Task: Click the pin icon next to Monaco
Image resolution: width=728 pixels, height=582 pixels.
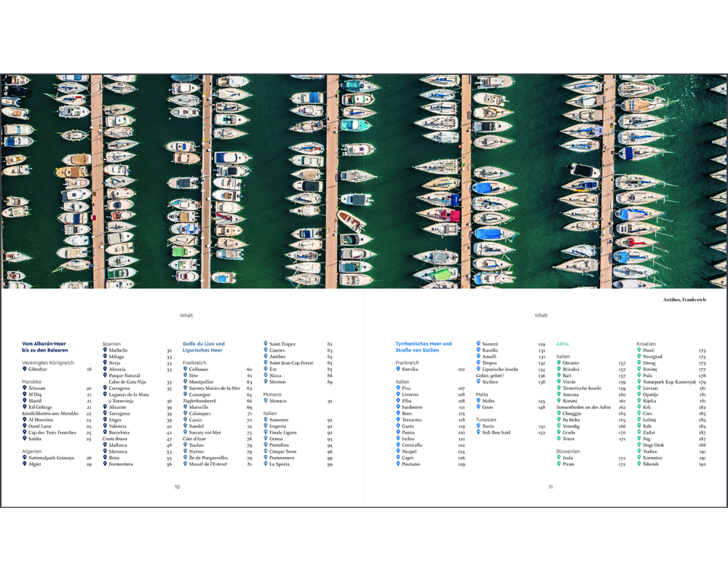Action: (266, 400)
